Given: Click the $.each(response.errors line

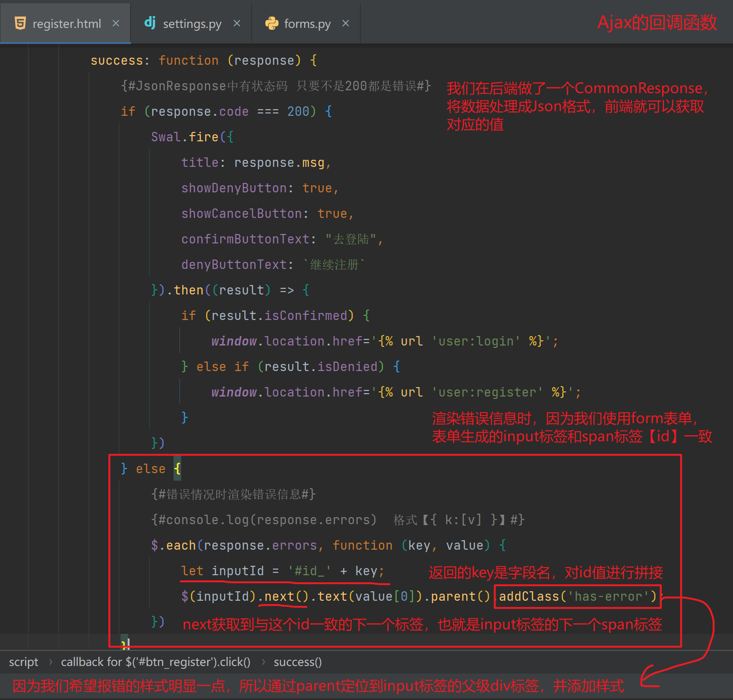Looking at the screenshot, I should click(x=329, y=545).
